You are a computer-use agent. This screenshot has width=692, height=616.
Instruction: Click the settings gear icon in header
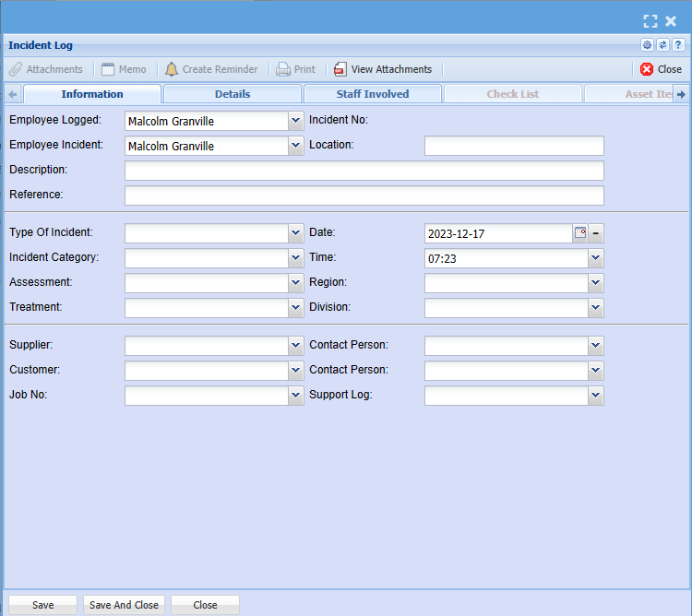(x=648, y=45)
